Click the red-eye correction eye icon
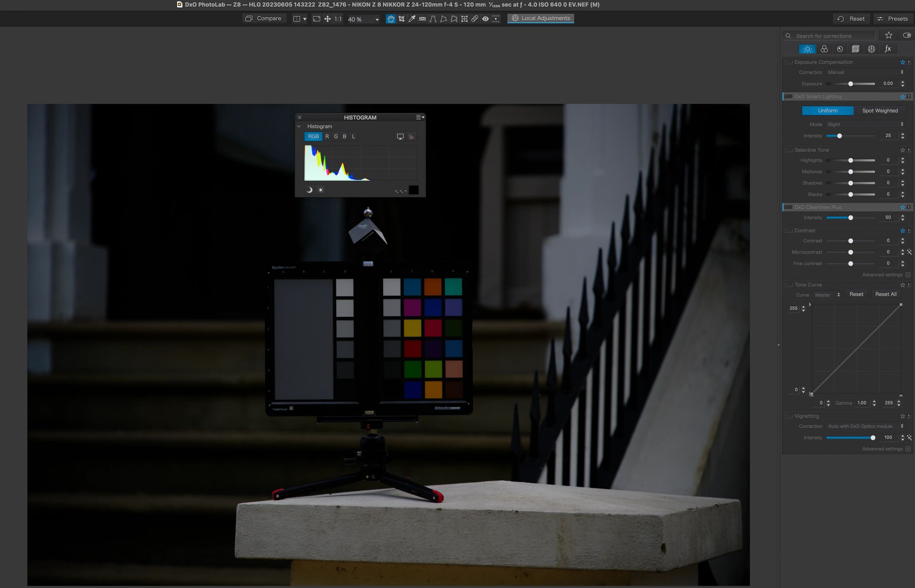This screenshot has height=588, width=915. coord(485,19)
